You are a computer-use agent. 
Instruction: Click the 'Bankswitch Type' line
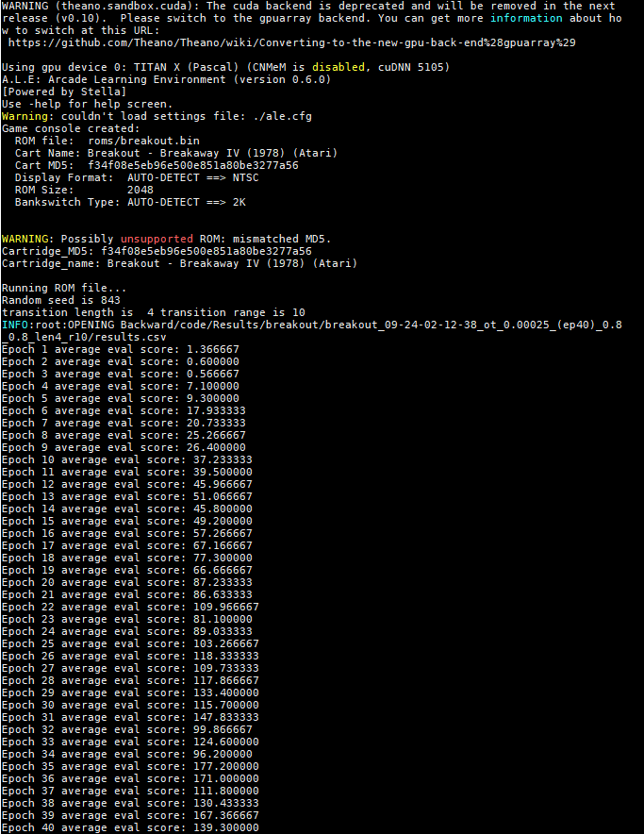tap(130, 202)
